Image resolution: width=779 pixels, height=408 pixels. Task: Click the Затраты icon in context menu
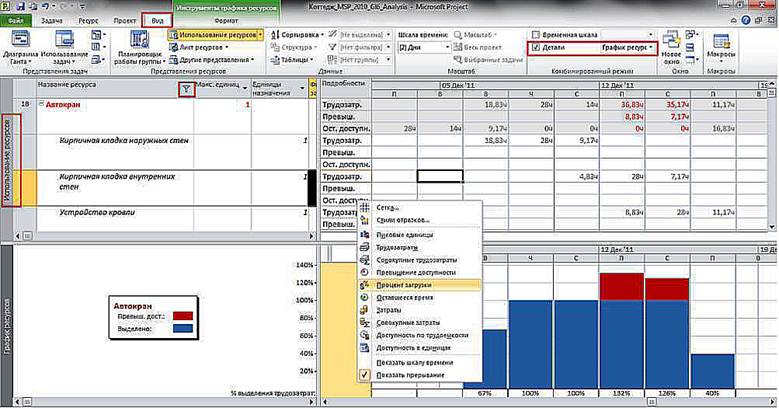[x=365, y=310]
